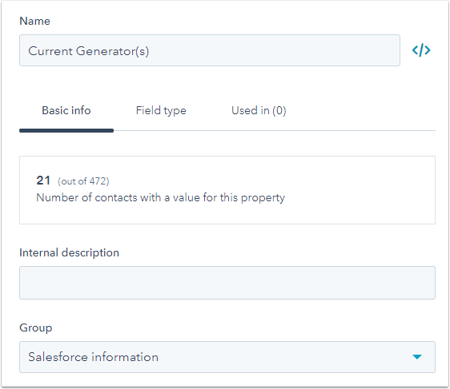Switch to the Field type tab

point(161,111)
